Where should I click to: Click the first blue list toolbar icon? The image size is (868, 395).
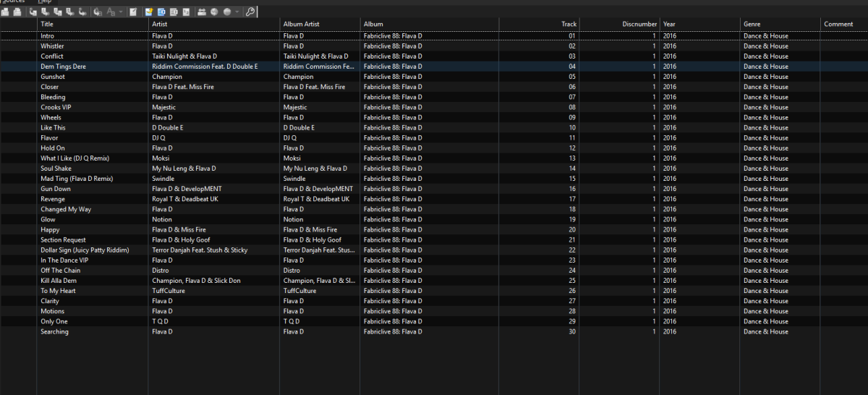(161, 12)
